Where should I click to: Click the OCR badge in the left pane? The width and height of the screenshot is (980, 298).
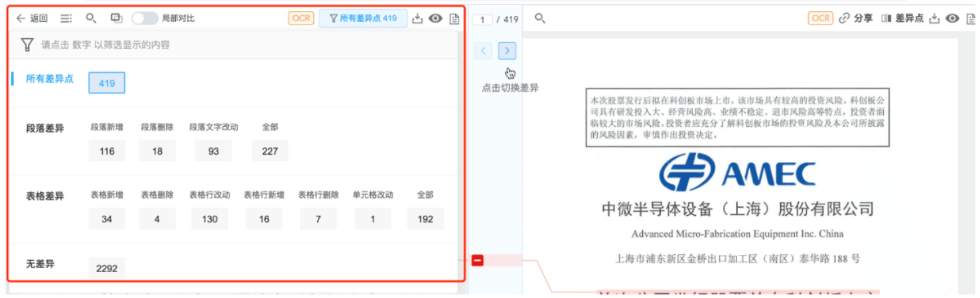coord(301,19)
